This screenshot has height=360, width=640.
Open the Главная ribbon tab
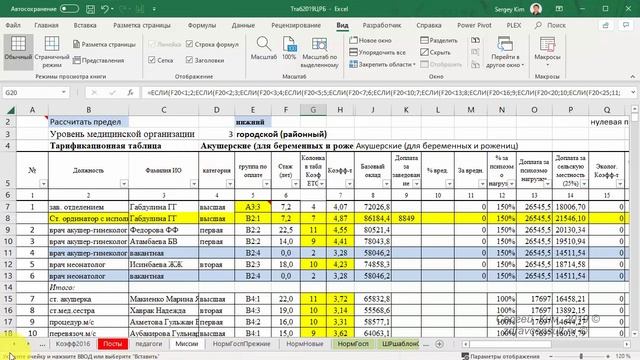tap(46, 25)
